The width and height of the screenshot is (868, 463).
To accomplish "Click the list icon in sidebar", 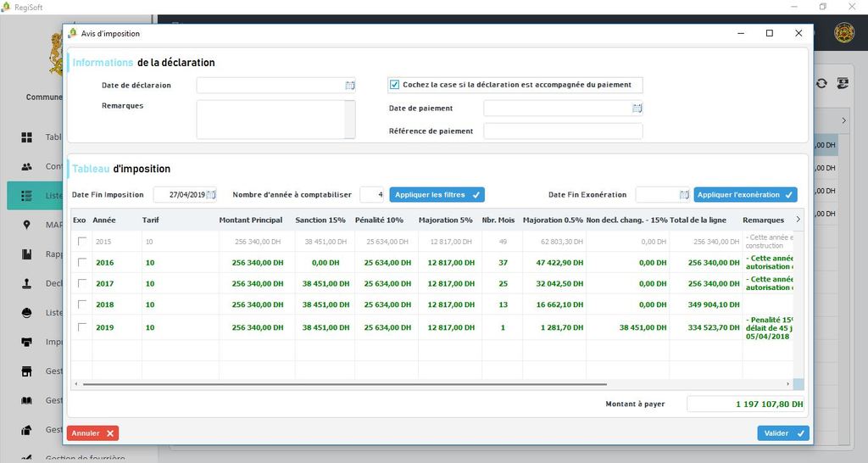I will (27, 196).
